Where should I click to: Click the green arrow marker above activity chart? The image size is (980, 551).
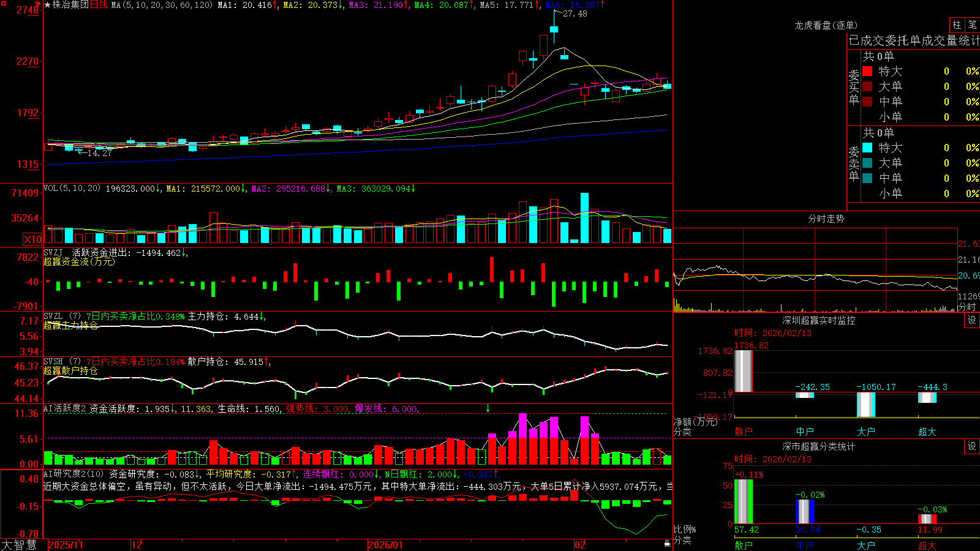[x=488, y=408]
